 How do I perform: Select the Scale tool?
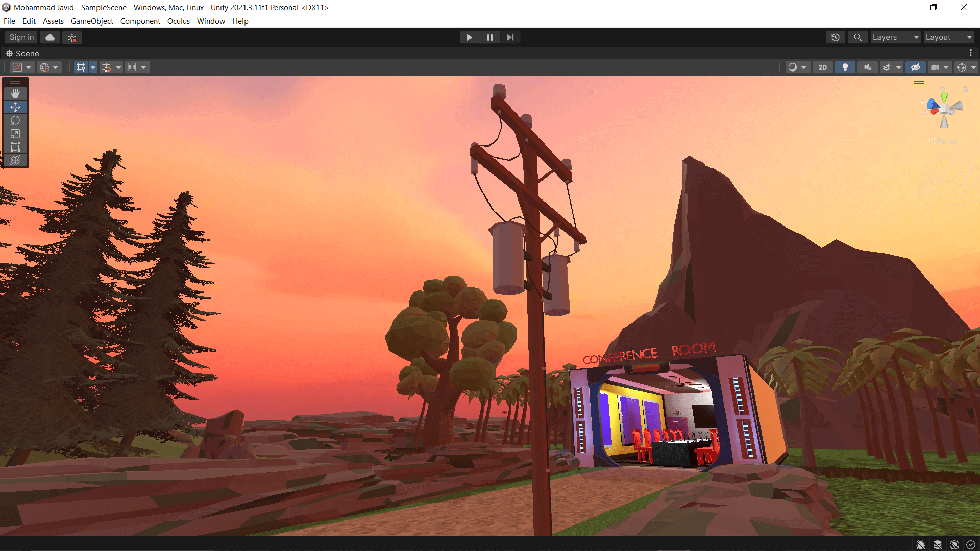(x=15, y=134)
